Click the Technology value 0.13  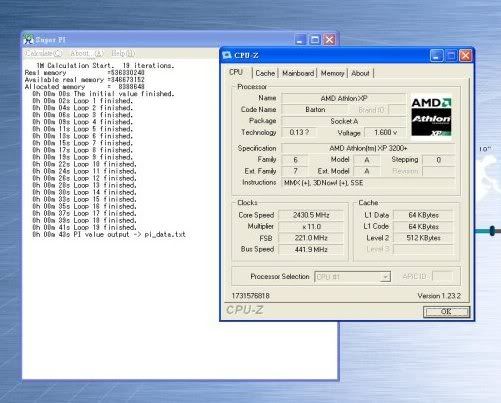click(x=299, y=133)
